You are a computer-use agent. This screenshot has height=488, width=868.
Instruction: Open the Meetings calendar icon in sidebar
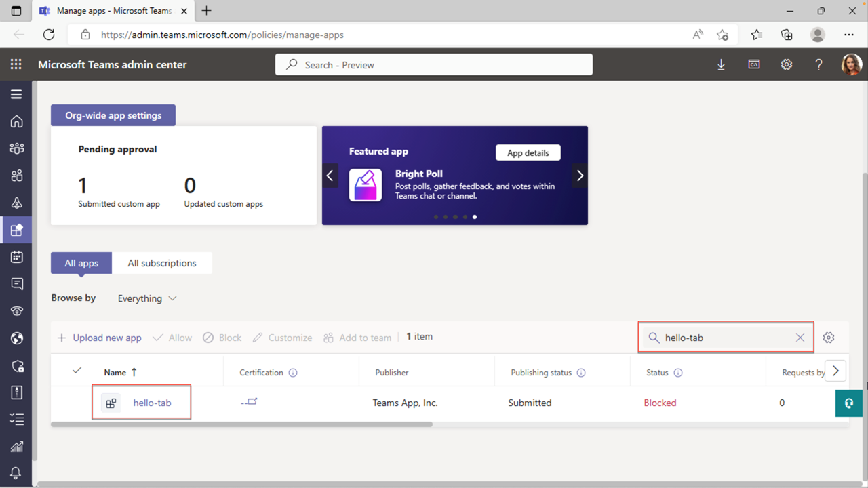(x=17, y=257)
